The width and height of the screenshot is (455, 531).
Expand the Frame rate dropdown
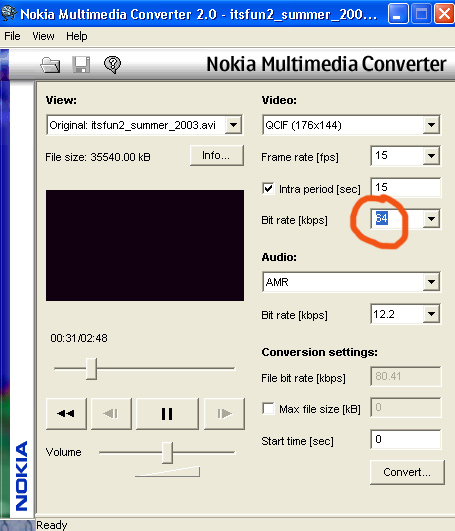(431, 156)
